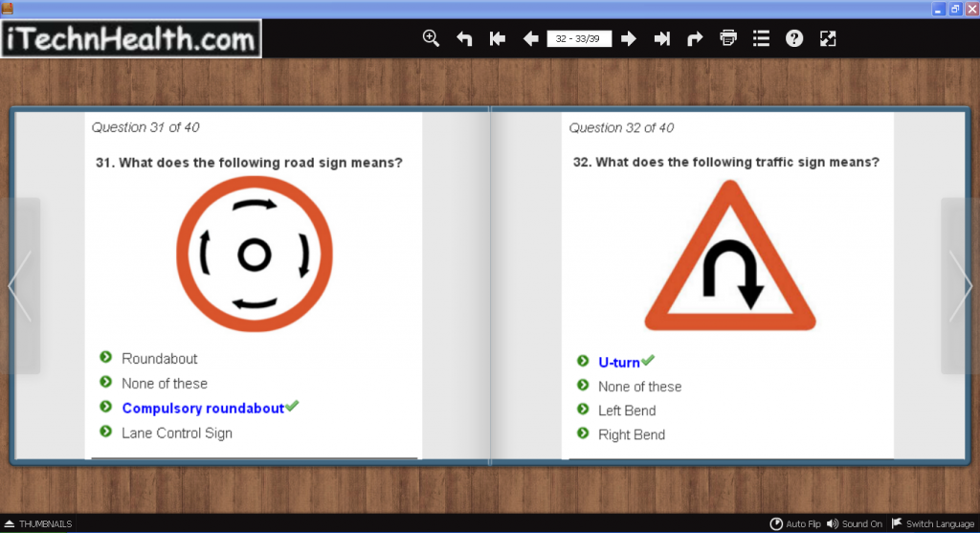Toggle Auto Flip in bottom bar
980x533 pixels.
[x=795, y=523]
